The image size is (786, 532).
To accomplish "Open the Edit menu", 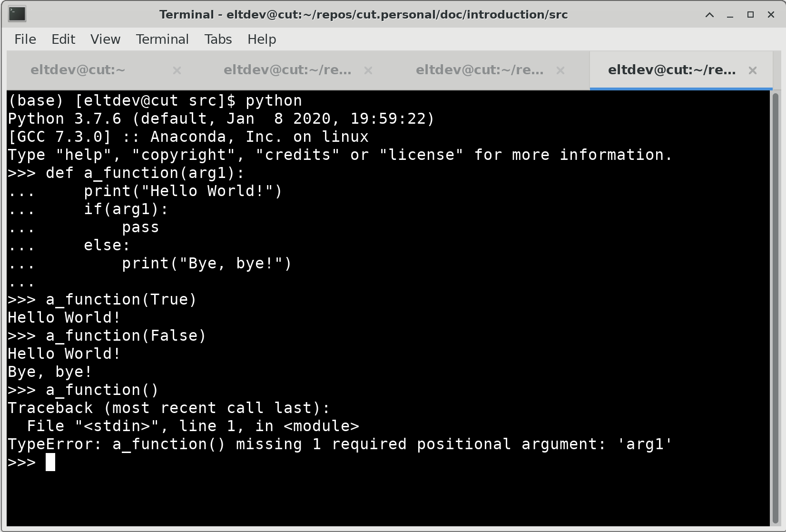I will pos(63,39).
